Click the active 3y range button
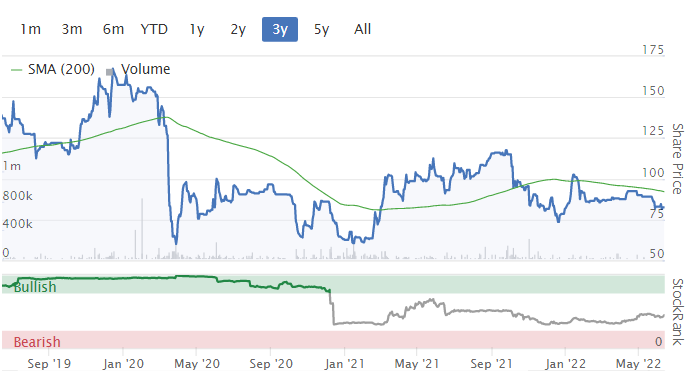The height and width of the screenshot is (371, 689). click(280, 29)
